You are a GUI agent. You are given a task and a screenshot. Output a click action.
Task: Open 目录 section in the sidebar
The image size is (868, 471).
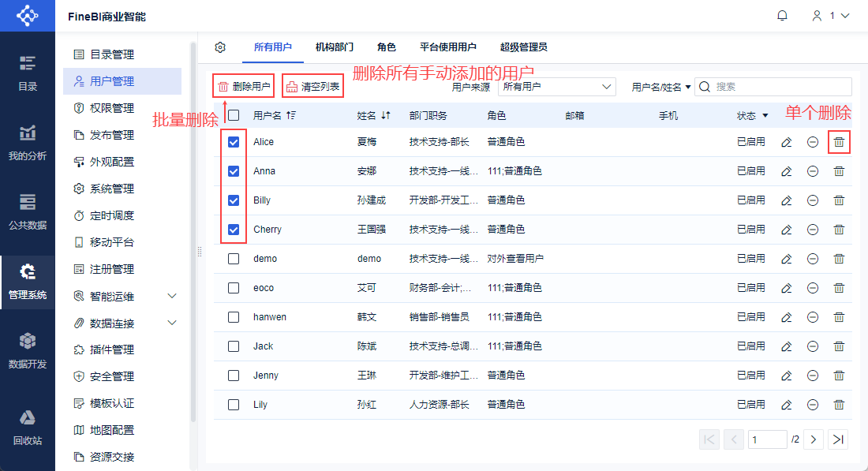coord(27,71)
